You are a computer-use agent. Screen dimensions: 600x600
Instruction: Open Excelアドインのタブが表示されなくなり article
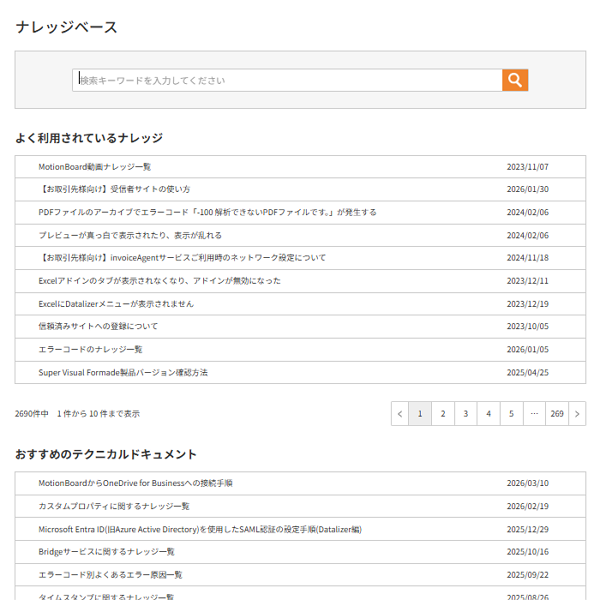[159, 281]
